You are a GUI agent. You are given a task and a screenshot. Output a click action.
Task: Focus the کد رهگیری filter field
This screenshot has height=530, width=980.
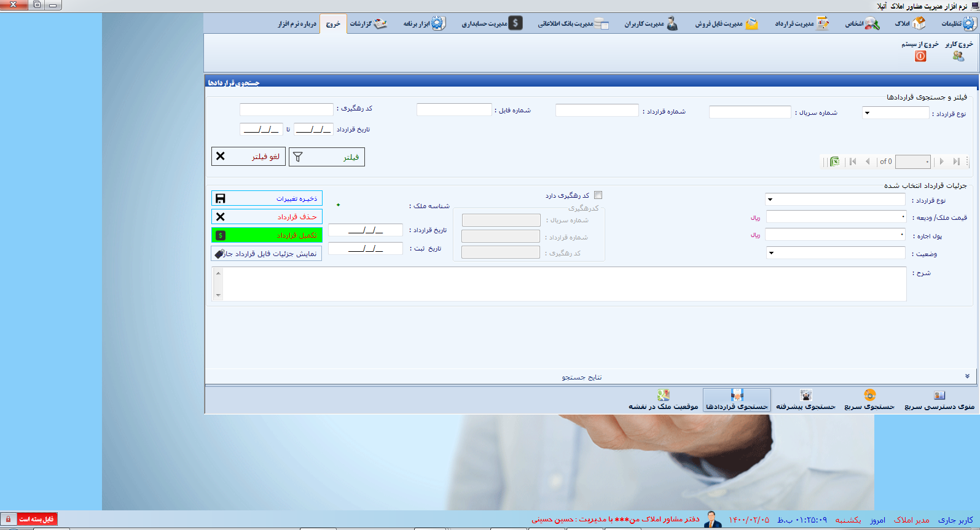coord(286,109)
